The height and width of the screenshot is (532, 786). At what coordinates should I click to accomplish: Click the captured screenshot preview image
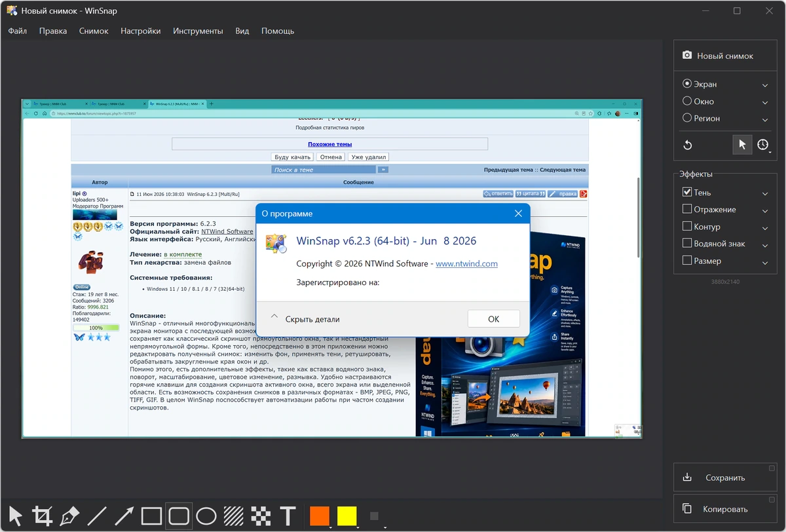pyautogui.click(x=332, y=269)
